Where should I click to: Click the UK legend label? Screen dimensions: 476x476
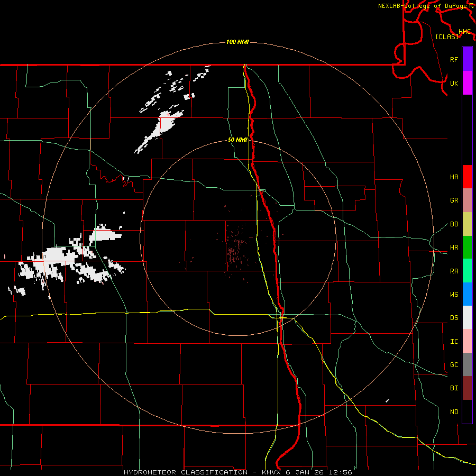[x=454, y=83]
